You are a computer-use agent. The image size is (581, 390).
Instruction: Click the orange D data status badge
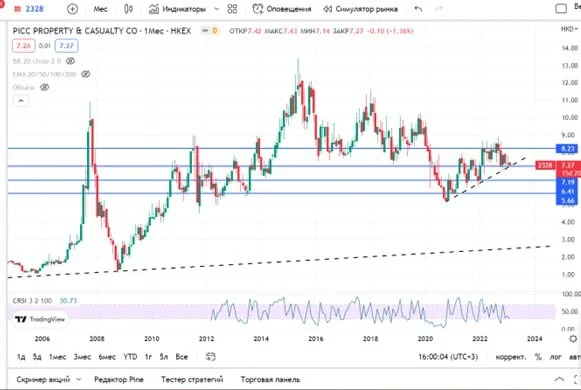coord(215,31)
